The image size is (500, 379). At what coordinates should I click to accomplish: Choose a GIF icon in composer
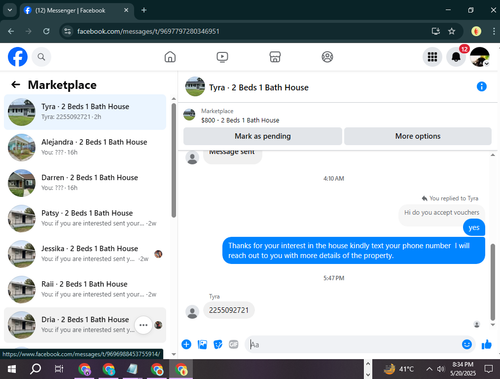[234, 344]
